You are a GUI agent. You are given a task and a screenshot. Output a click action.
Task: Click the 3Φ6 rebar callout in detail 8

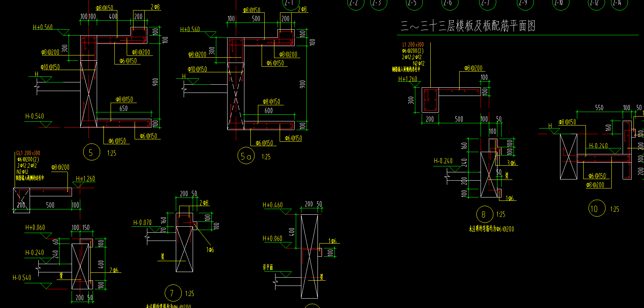tap(512, 163)
